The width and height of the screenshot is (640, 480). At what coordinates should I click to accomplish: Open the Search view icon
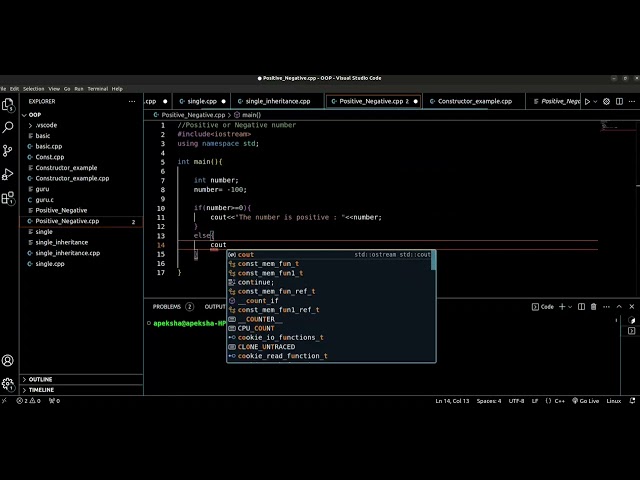click(x=8, y=127)
